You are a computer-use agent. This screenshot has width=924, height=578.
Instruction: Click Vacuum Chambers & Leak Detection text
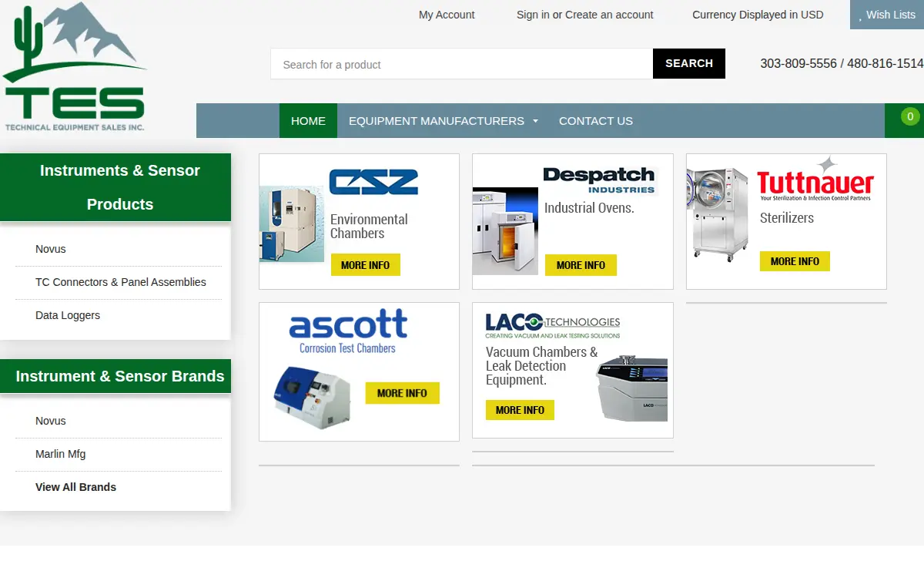541,366
